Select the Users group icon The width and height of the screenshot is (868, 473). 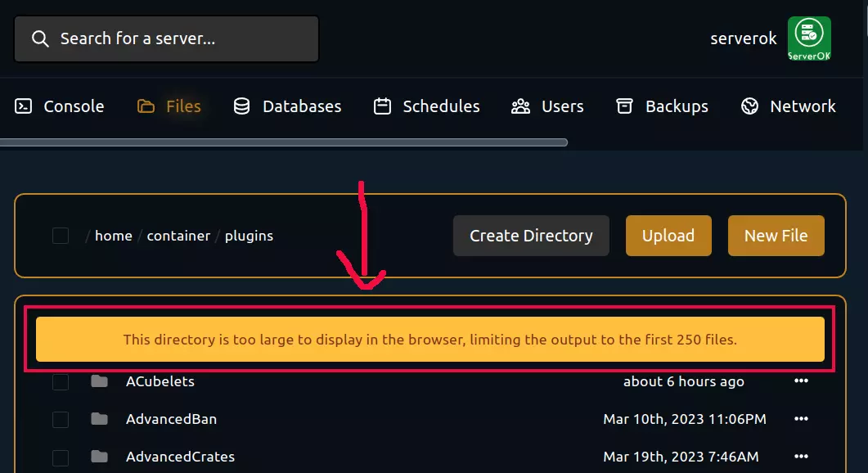click(520, 106)
